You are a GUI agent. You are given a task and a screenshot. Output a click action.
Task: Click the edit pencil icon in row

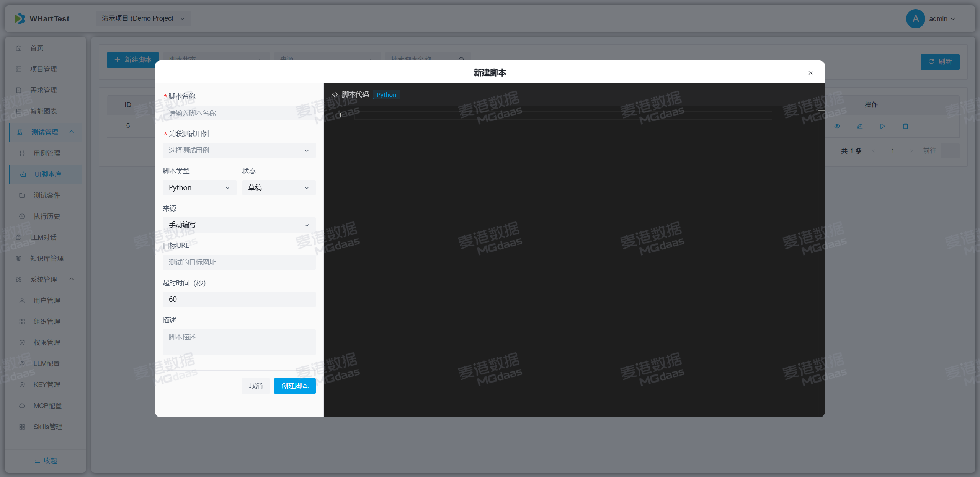860,126
